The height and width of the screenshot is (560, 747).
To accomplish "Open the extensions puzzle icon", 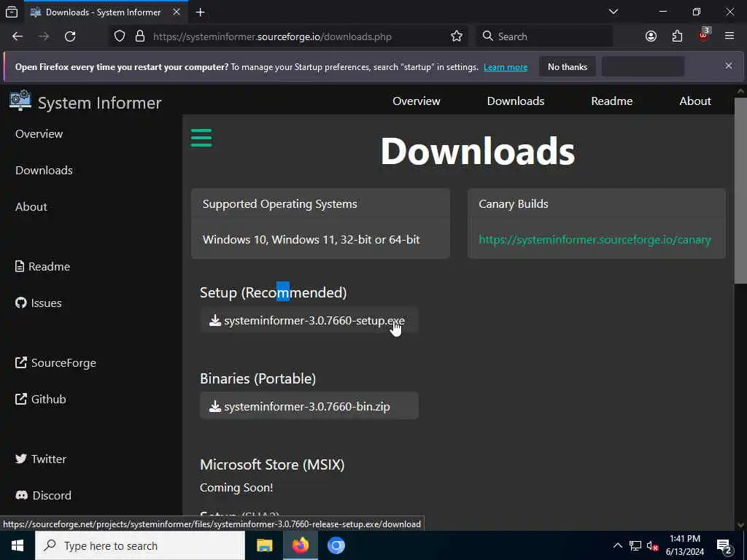I will (x=677, y=36).
